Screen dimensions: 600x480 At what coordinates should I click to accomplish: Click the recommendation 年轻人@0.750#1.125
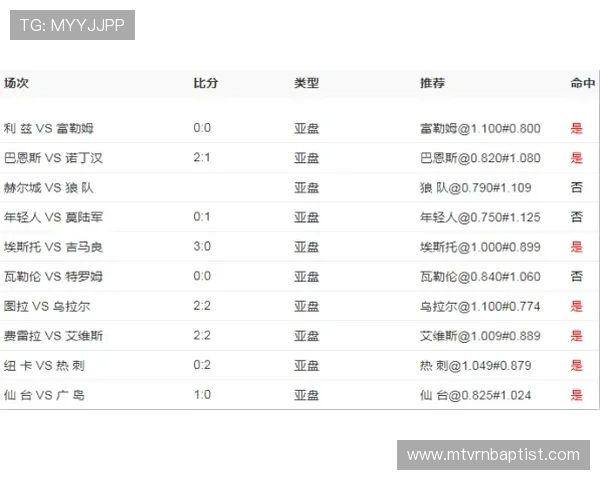[x=480, y=217]
